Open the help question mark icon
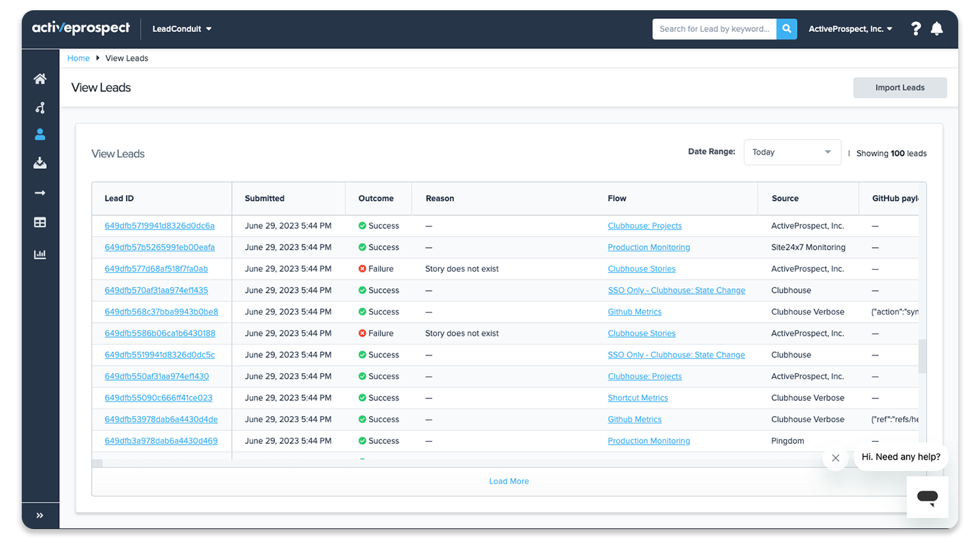The image size is (980, 542). 916,29
